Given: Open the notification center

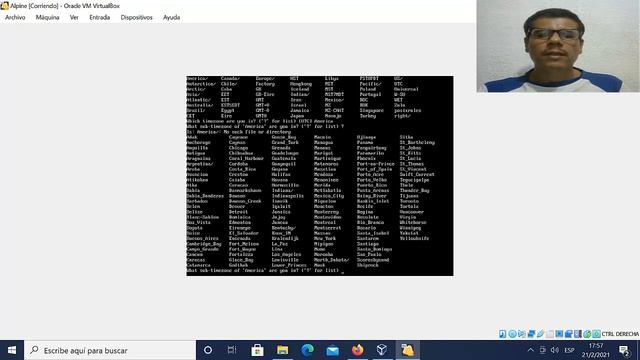Looking at the screenshot, I should (x=624, y=350).
